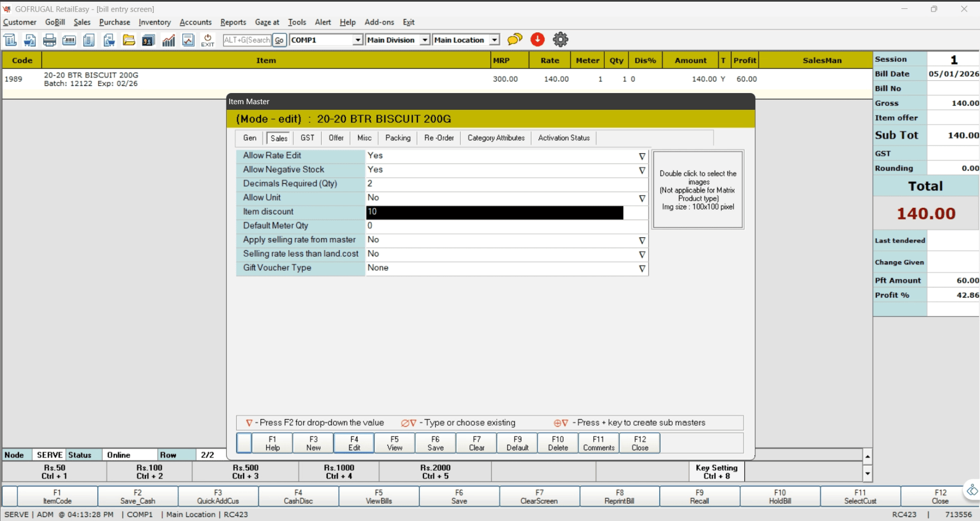Click the F9 Default button
The height and width of the screenshot is (521, 980).
tap(517, 443)
